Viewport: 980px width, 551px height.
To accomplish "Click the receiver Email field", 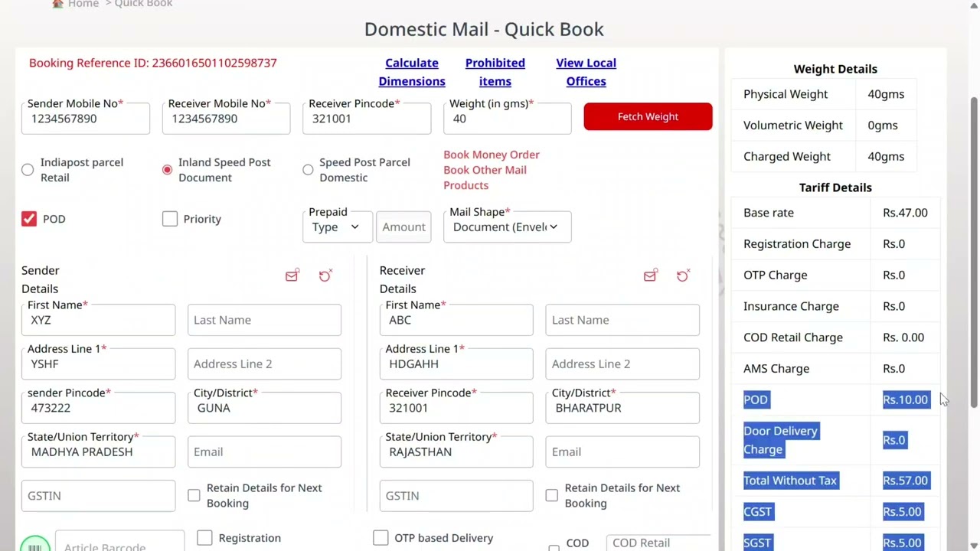I will (622, 452).
